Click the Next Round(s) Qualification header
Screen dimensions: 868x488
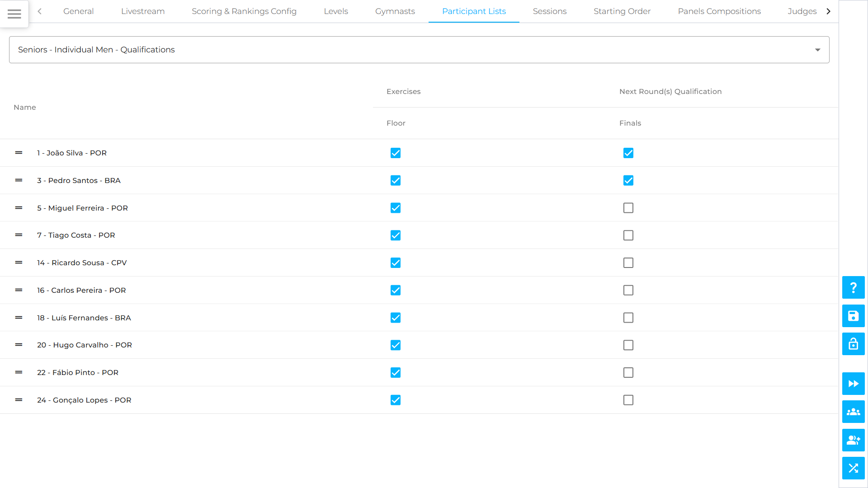coord(670,91)
